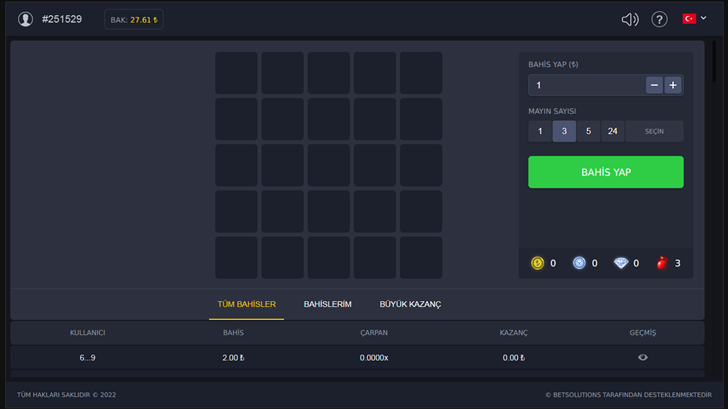The width and height of the screenshot is (728, 409).
Task: Click user 6...9 in the bets table
Action: pyautogui.click(x=87, y=358)
